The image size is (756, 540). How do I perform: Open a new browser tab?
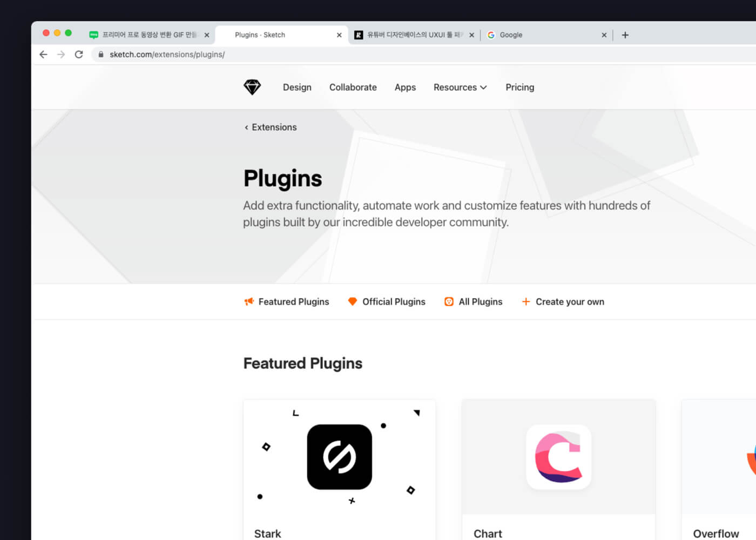pos(625,35)
